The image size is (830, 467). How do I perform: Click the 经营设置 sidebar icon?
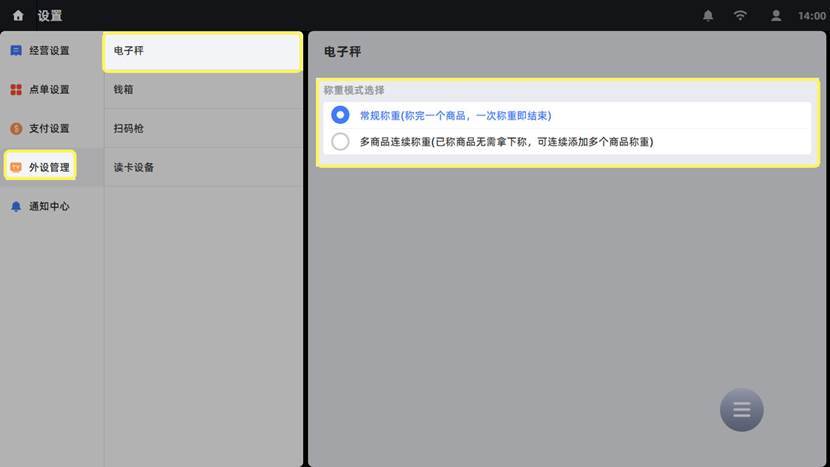tap(16, 50)
